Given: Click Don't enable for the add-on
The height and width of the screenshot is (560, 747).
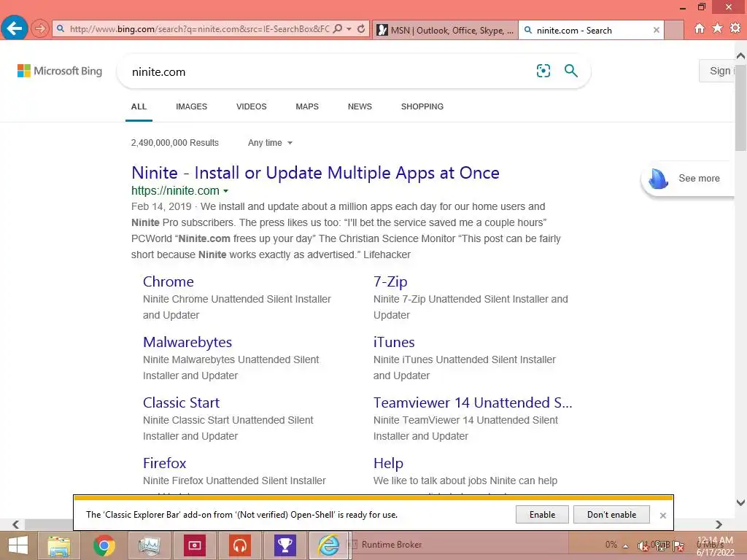Looking at the screenshot, I should 612,515.
